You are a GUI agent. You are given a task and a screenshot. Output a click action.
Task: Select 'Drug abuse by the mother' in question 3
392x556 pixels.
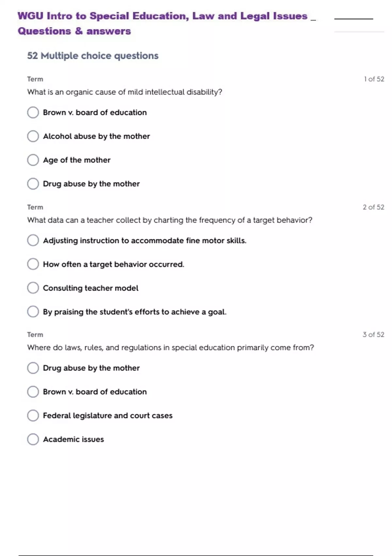pos(33,368)
